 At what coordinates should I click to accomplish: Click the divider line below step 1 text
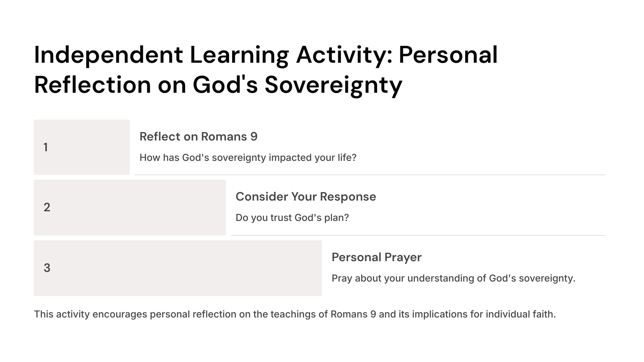(370, 175)
